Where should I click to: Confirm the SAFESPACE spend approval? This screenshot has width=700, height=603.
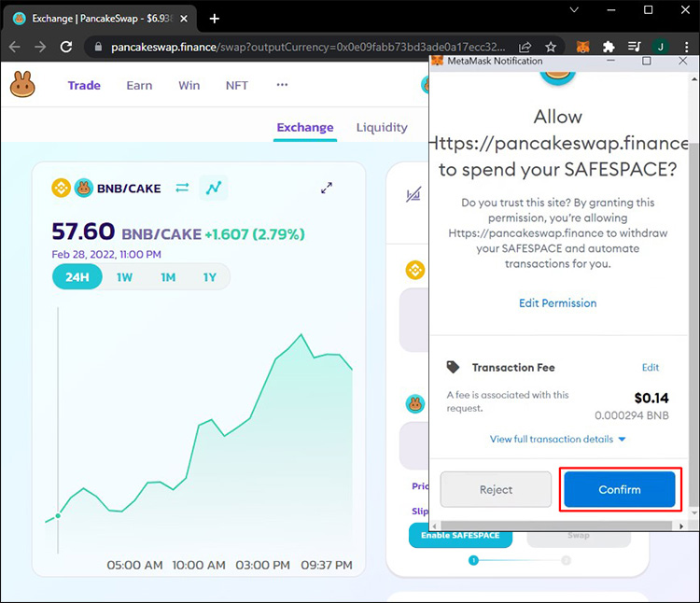point(620,489)
